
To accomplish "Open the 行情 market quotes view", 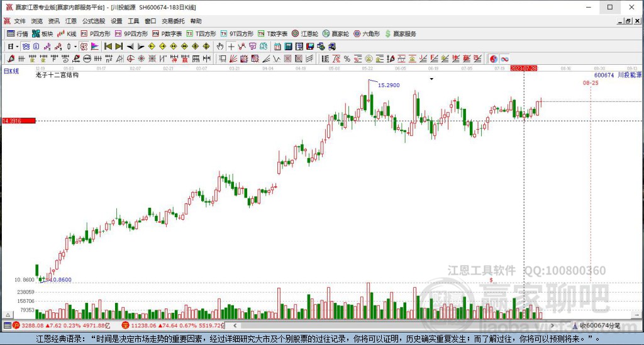I will tap(17, 33).
